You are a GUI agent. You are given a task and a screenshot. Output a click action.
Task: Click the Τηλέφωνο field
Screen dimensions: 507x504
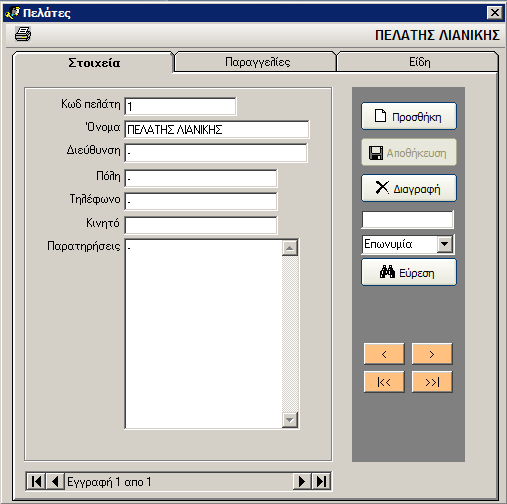click(x=201, y=201)
